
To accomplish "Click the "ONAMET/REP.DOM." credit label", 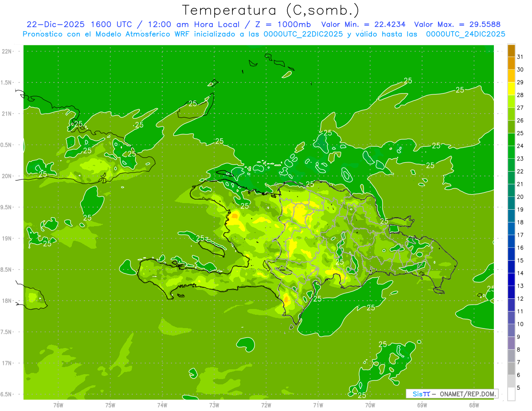I will (x=468, y=394).
